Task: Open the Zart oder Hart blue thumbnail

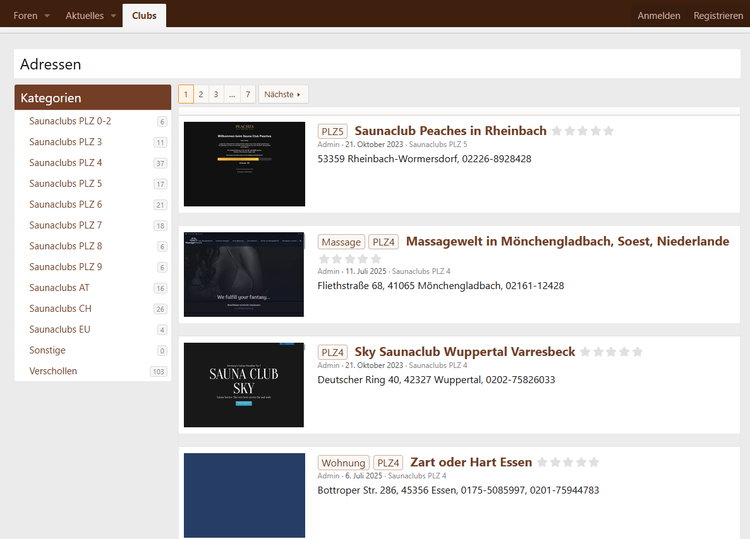Action: coord(244,495)
